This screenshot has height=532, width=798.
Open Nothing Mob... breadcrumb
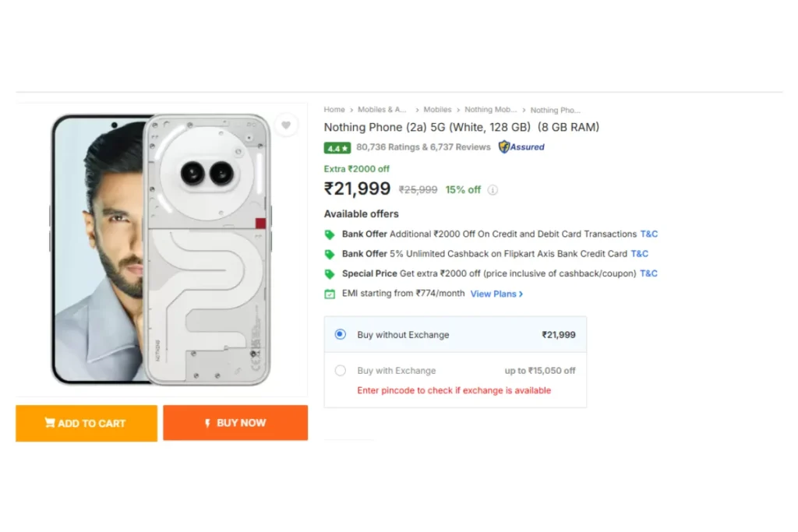[490, 109]
